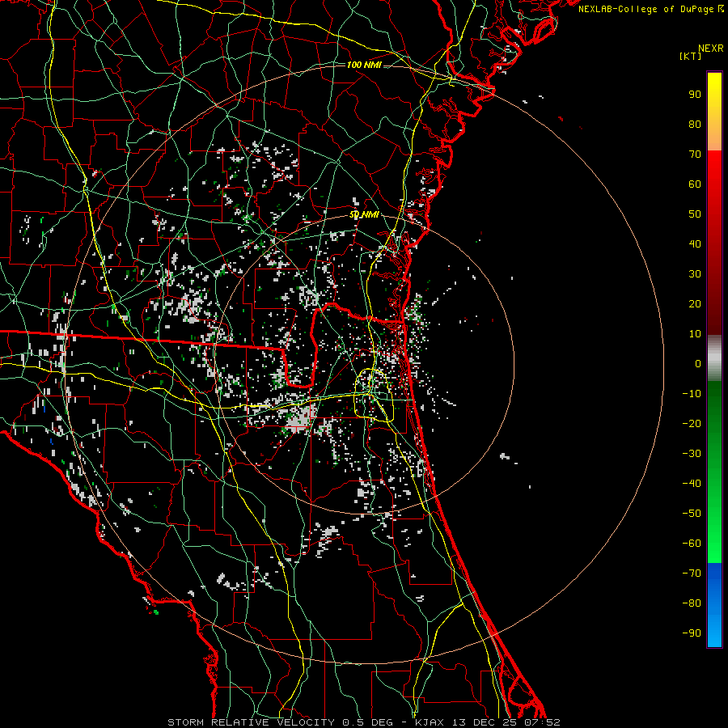Click the -90 value on the velocity scale

point(692,633)
